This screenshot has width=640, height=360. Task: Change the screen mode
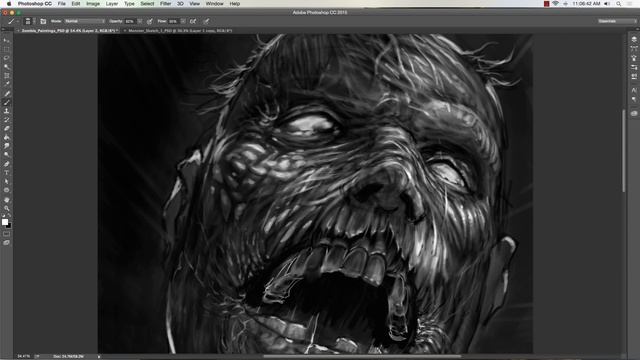click(x=7, y=243)
